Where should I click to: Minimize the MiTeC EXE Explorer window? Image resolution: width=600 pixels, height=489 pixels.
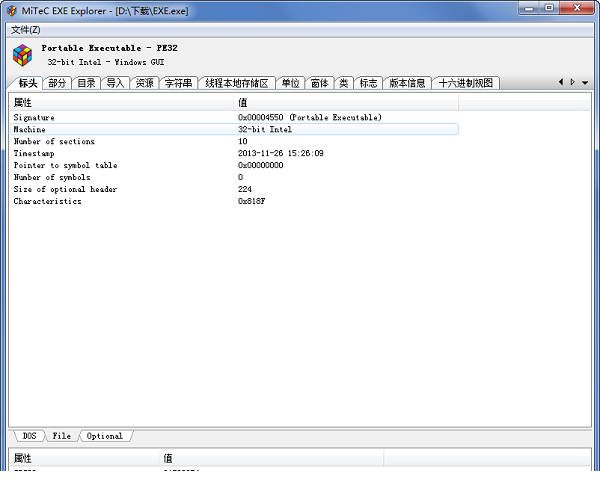[x=529, y=8]
